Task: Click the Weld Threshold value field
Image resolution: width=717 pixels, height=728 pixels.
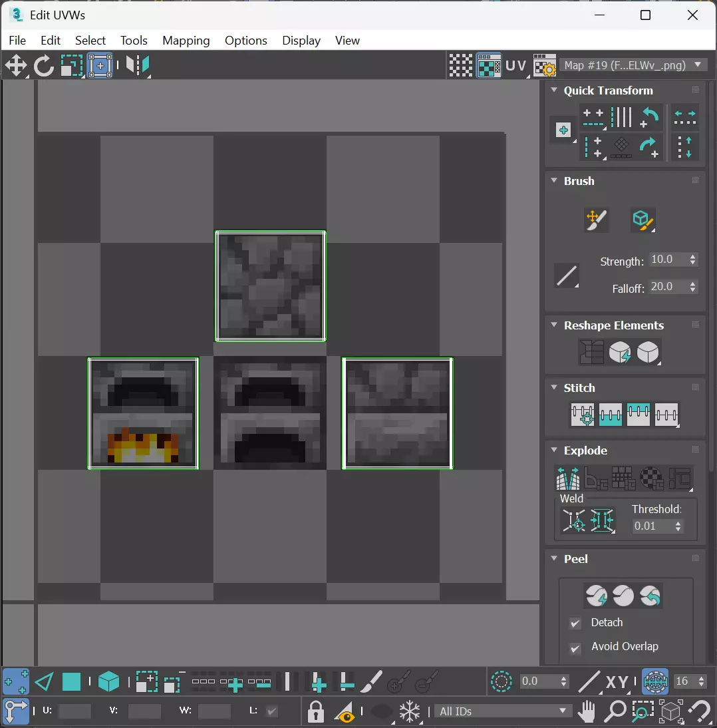Action: [653, 526]
